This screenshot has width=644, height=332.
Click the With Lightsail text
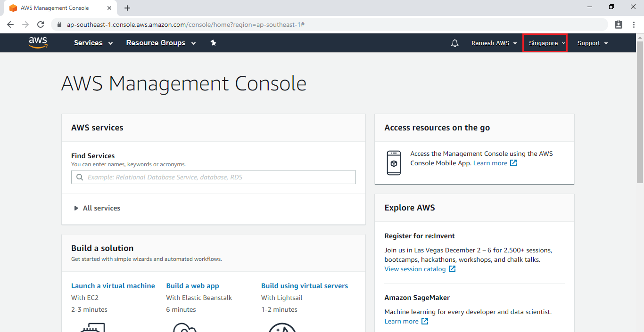tap(282, 298)
